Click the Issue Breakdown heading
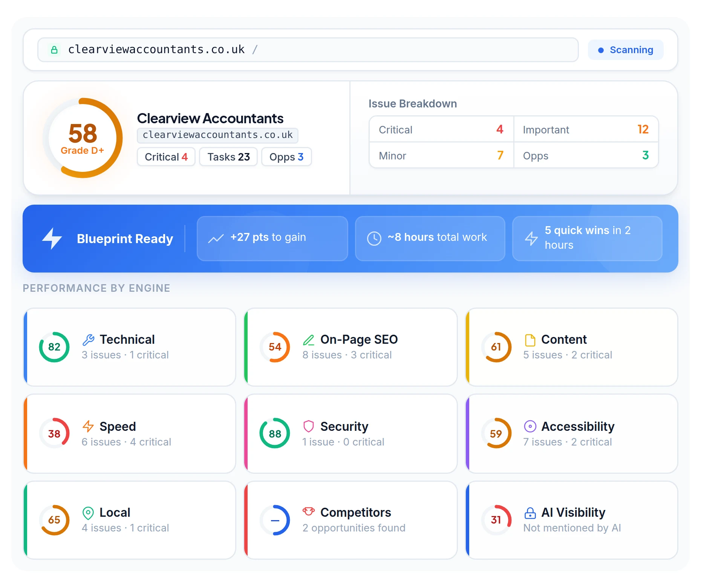This screenshot has width=701, height=588. click(x=413, y=104)
